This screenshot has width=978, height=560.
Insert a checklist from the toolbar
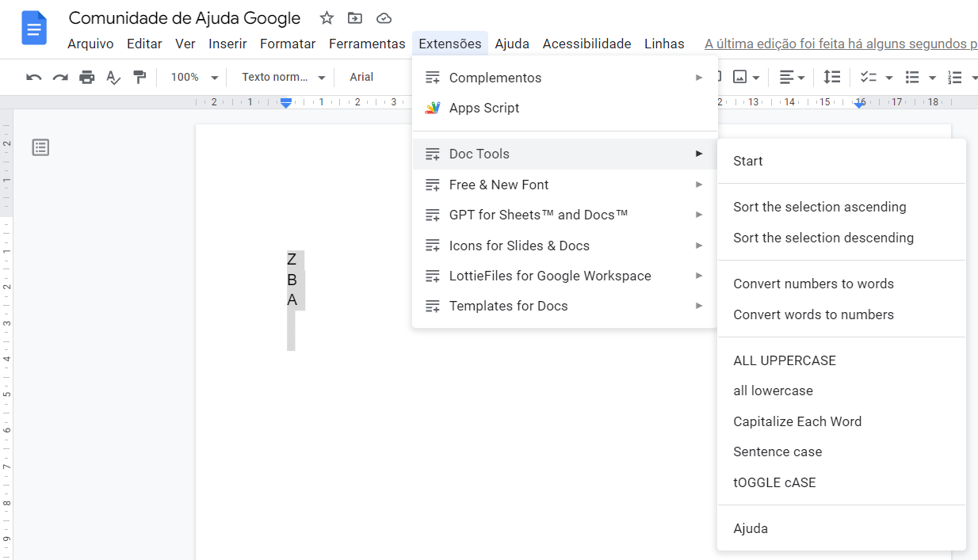[869, 77]
